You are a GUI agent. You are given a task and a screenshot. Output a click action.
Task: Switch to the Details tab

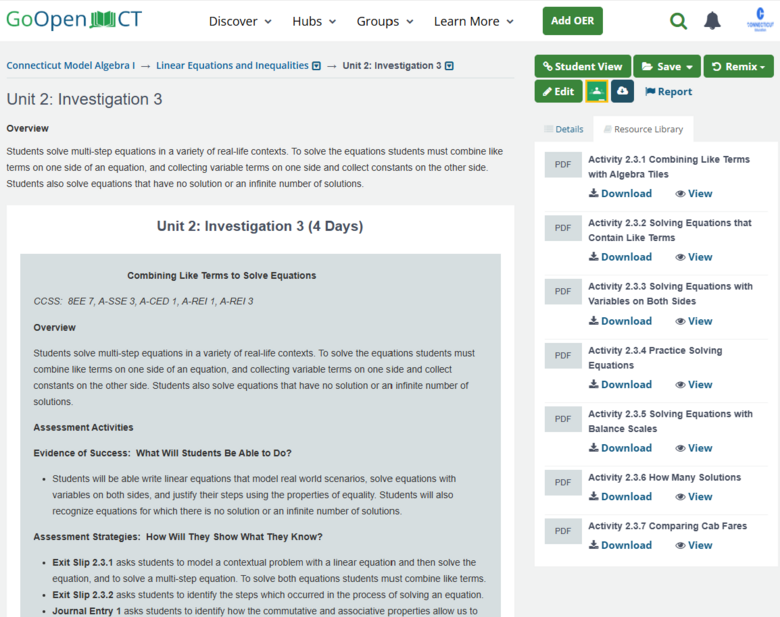click(x=563, y=129)
